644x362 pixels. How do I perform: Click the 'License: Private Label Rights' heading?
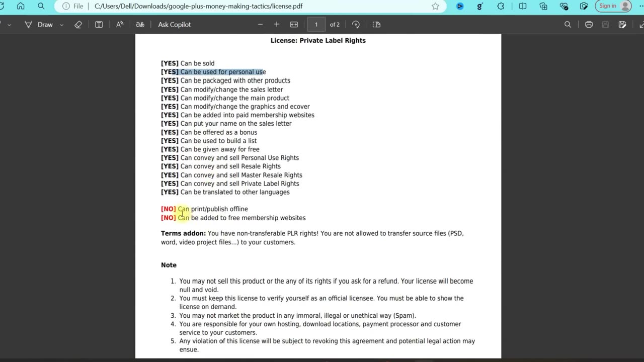coord(318,40)
